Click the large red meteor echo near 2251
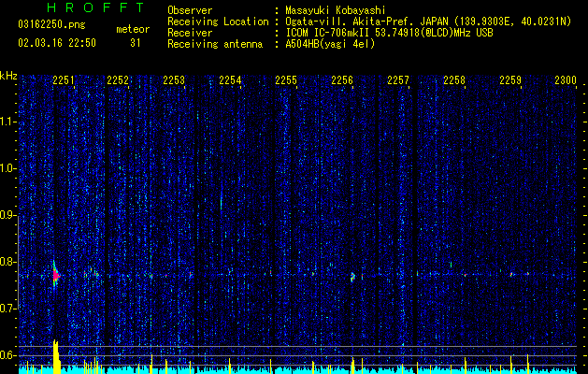 pyautogui.click(x=55, y=275)
